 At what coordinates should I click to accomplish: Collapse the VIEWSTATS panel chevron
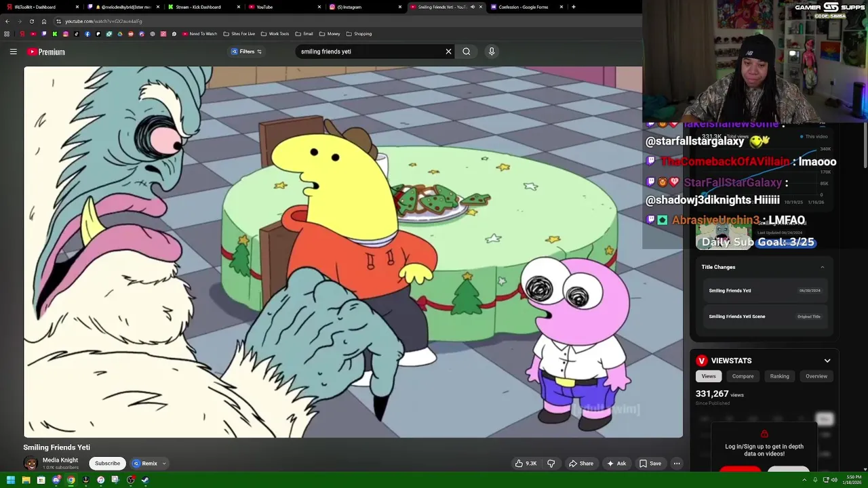pyautogui.click(x=827, y=361)
